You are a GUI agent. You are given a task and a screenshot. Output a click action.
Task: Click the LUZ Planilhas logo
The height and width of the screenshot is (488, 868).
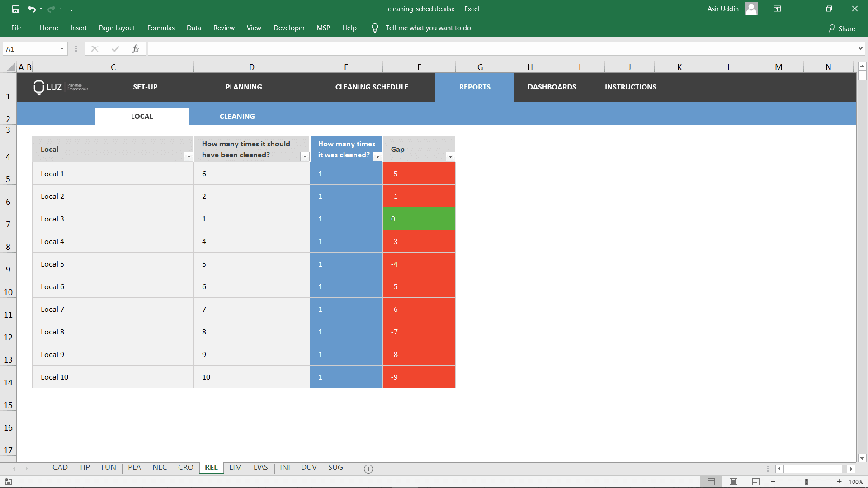pos(60,87)
